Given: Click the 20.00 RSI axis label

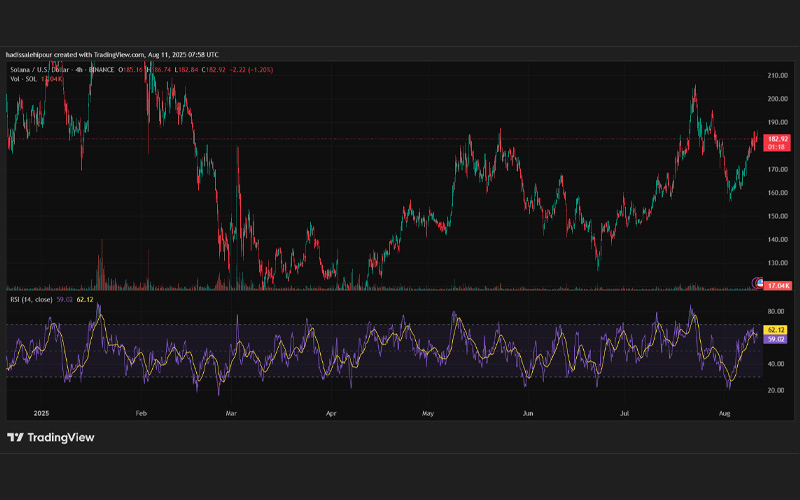Looking at the screenshot, I should point(776,391).
